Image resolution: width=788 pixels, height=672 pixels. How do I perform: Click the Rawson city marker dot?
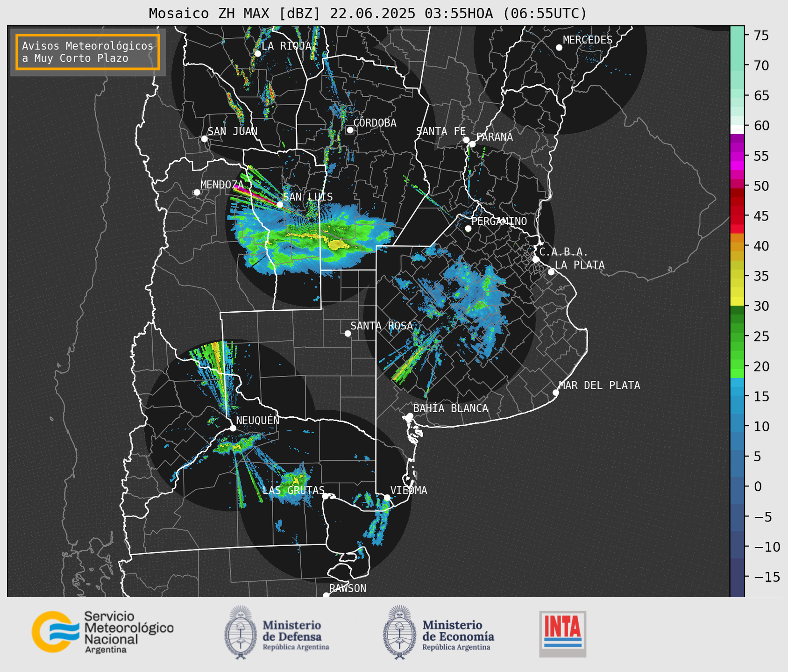tap(326, 595)
